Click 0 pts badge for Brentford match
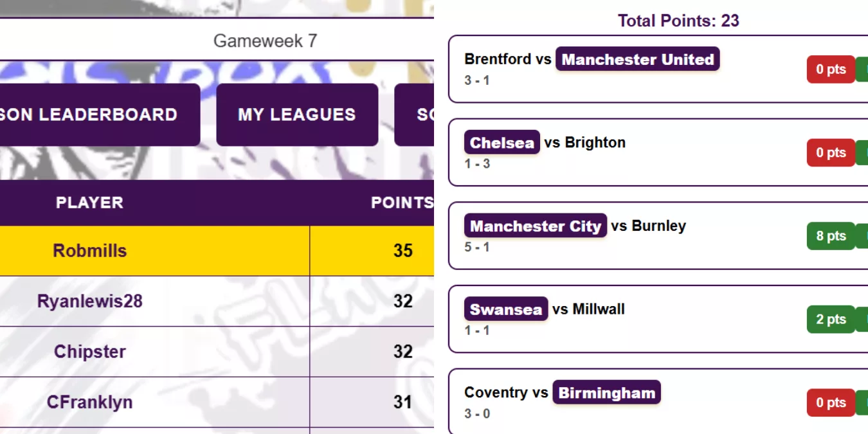This screenshot has height=434, width=868. pos(831,69)
